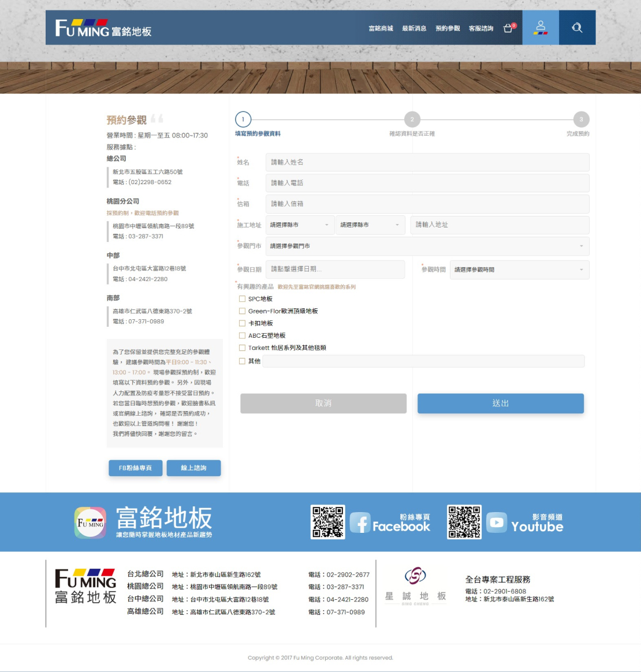
Task: Click the 預約參觀 page heading
Action: pyautogui.click(x=126, y=120)
